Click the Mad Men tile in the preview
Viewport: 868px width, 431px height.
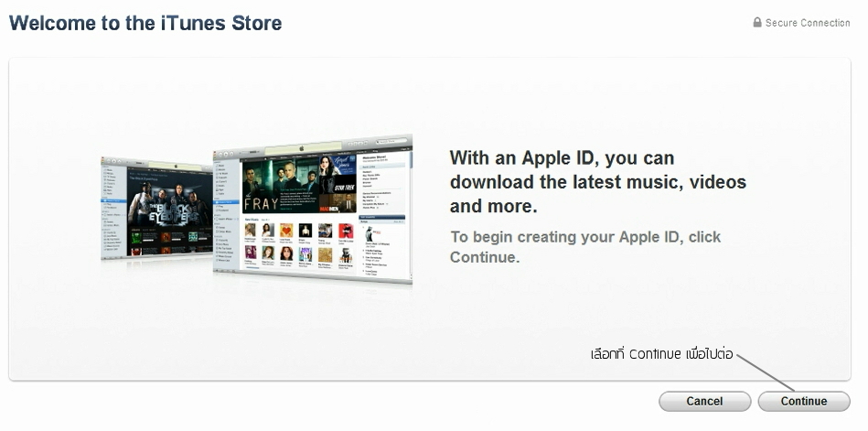338,203
